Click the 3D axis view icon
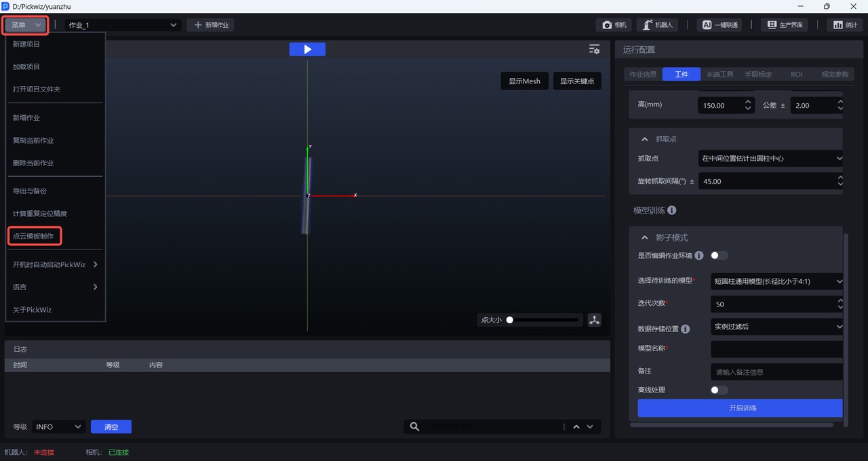868x461 pixels. pos(595,320)
